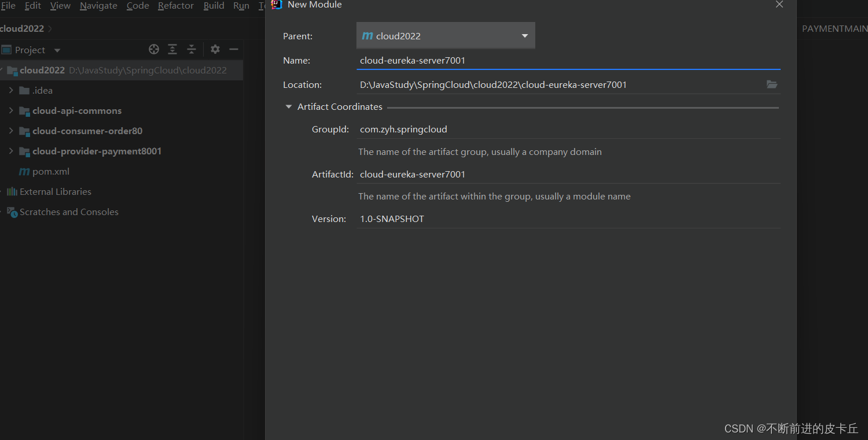Viewport: 868px width, 440px height.
Task: Click the cloud-consumer-order80 module folder icon
Action: coord(24,131)
